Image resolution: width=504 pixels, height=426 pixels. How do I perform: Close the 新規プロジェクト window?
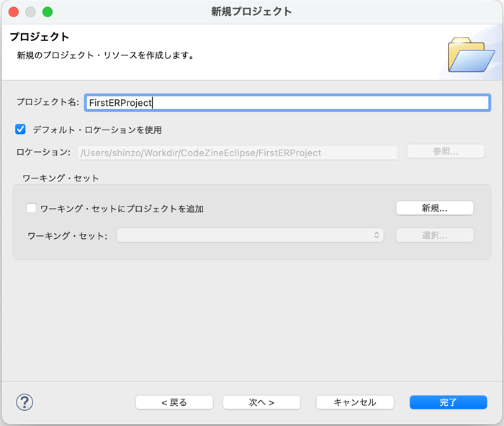click(14, 12)
